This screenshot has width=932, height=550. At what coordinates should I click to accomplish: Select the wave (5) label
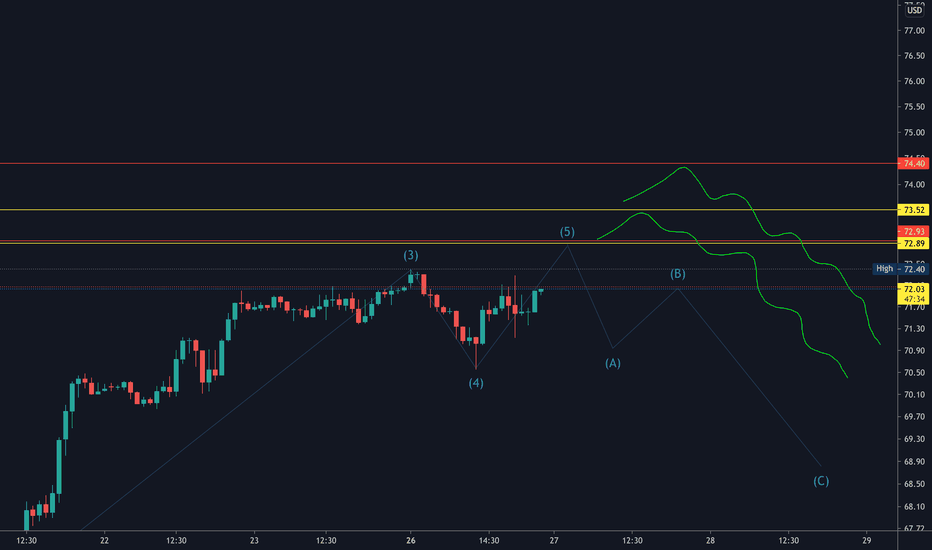click(x=567, y=232)
